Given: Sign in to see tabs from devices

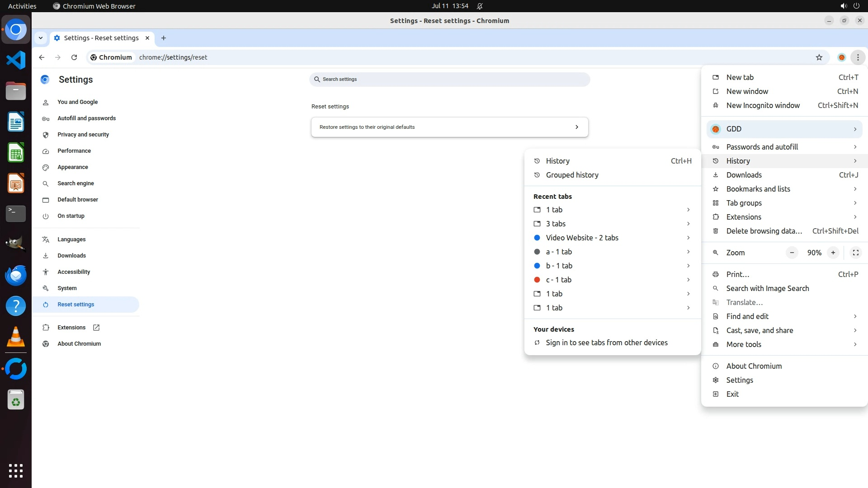Looking at the screenshot, I should [606, 343].
